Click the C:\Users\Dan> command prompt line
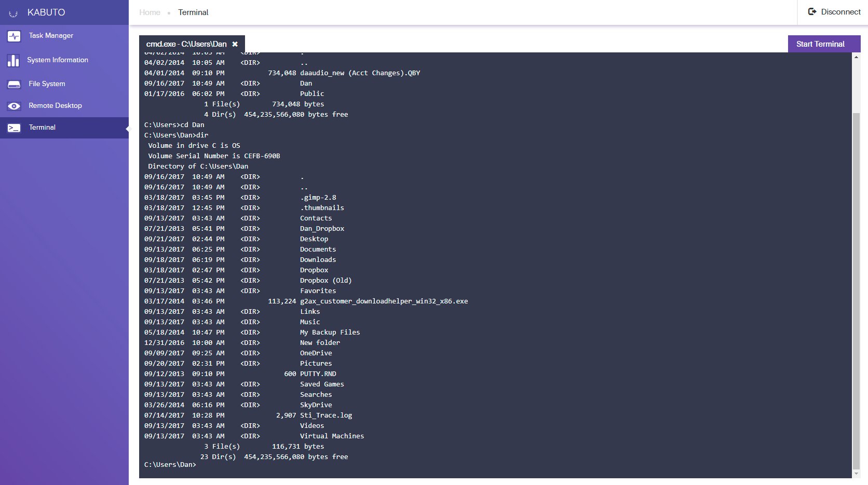The image size is (868, 485). (x=170, y=465)
